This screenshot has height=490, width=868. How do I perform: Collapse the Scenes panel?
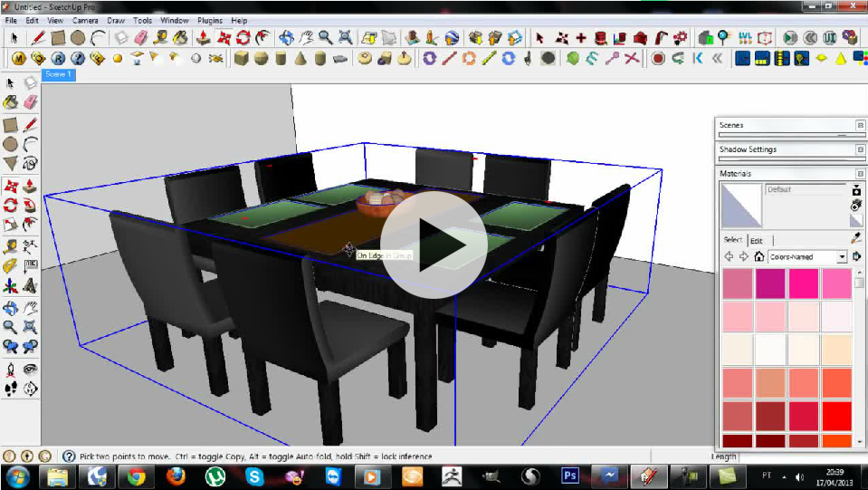coord(860,126)
